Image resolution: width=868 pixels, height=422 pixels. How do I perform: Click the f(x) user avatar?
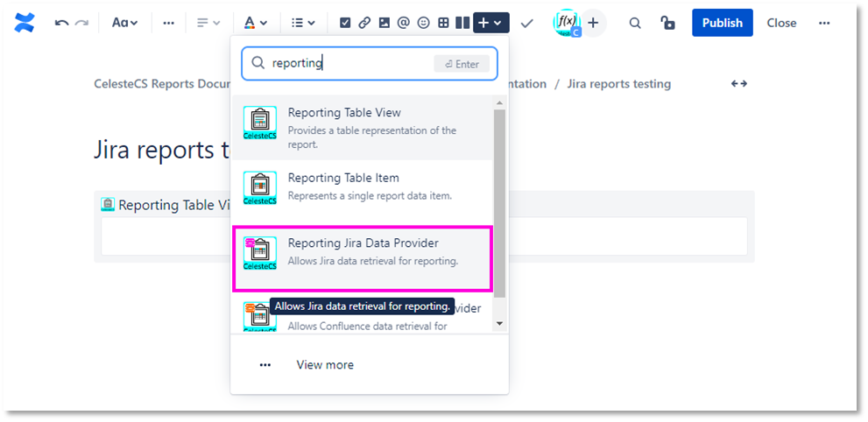click(567, 23)
